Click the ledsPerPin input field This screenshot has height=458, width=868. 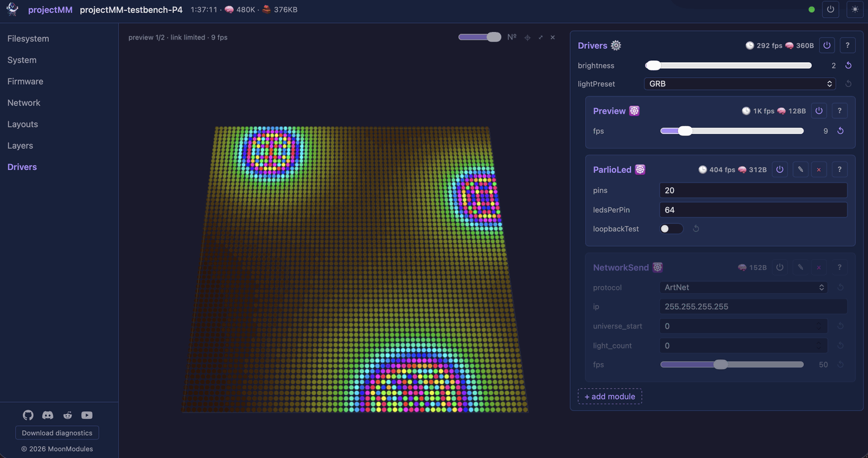pos(753,210)
